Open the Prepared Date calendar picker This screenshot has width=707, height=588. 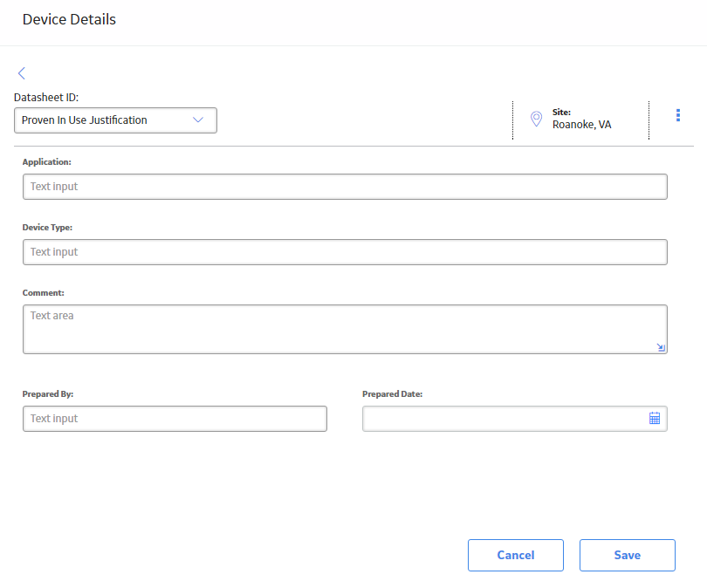coord(655,419)
